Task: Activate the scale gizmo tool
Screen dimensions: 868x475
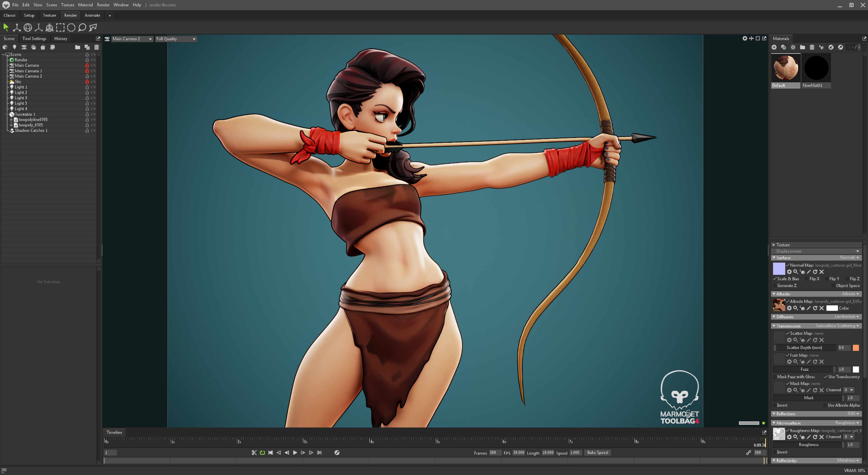Action: [38, 27]
